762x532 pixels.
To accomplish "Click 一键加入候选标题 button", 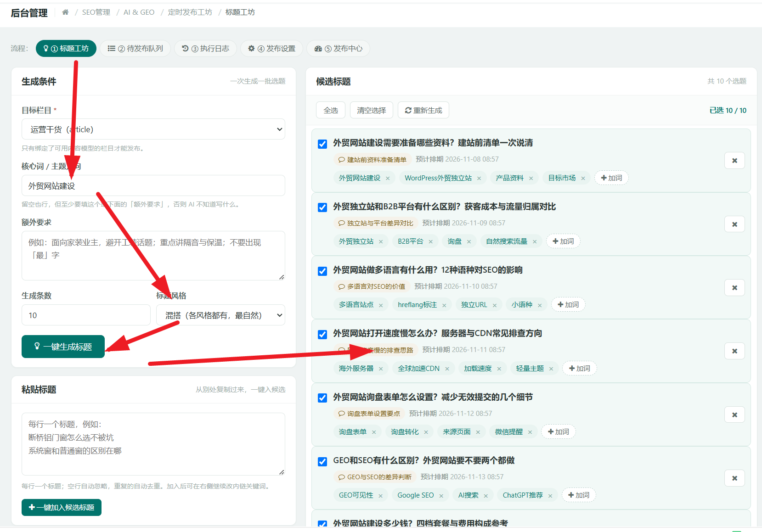I will [x=62, y=507].
